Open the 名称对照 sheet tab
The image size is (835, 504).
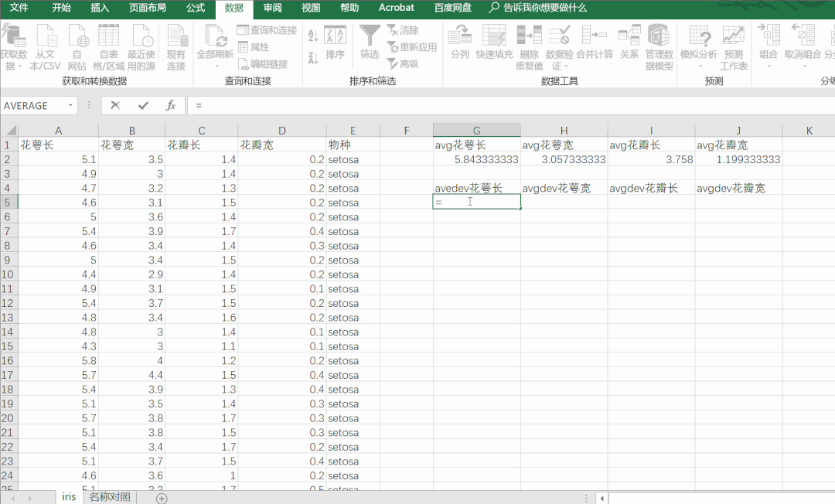click(109, 495)
